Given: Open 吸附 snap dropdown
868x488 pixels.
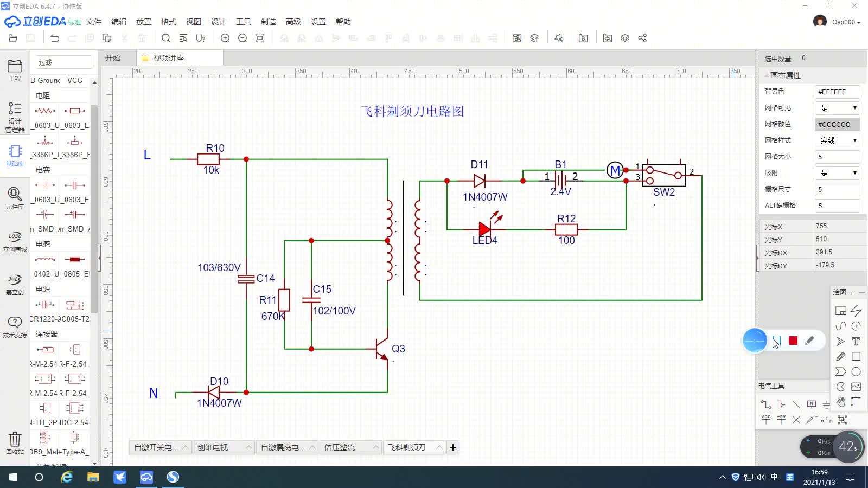Looking at the screenshot, I should point(838,173).
